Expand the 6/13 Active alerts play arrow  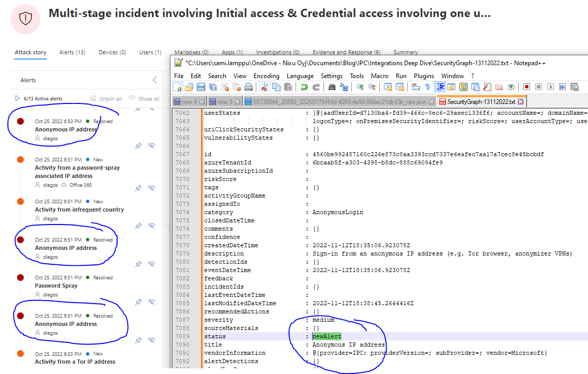tap(18, 98)
